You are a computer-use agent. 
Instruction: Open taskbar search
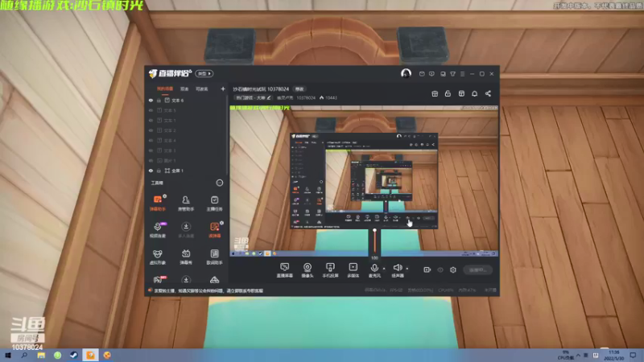pyautogui.click(x=24, y=355)
